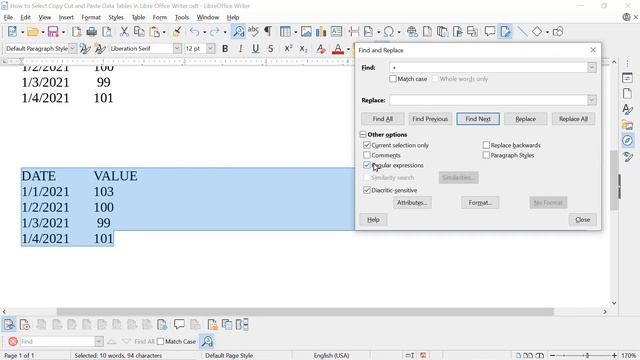Click the Clone formatting brush icon
Image resolution: width=640 pixels, height=360 pixels.
point(177,32)
